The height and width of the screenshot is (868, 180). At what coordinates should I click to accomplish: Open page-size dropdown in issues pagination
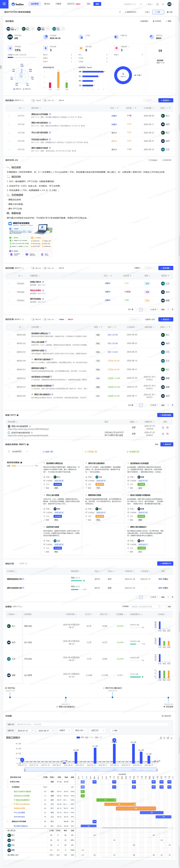(x=154, y=309)
